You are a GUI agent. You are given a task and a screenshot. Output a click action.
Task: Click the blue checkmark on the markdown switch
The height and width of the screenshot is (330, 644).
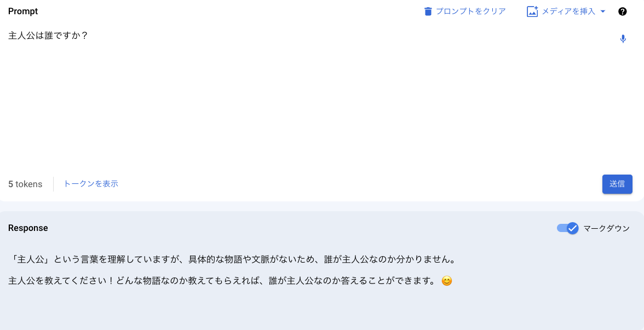(572, 228)
